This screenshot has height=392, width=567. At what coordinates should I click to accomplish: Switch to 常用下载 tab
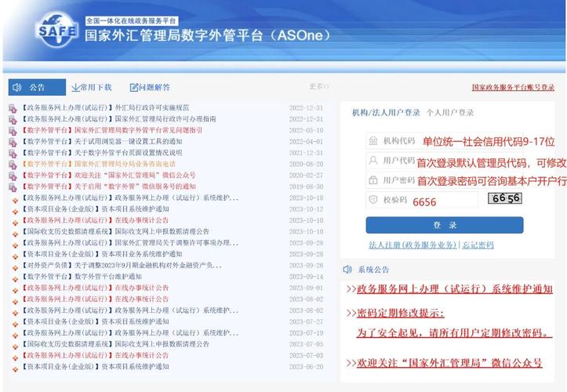tap(92, 87)
